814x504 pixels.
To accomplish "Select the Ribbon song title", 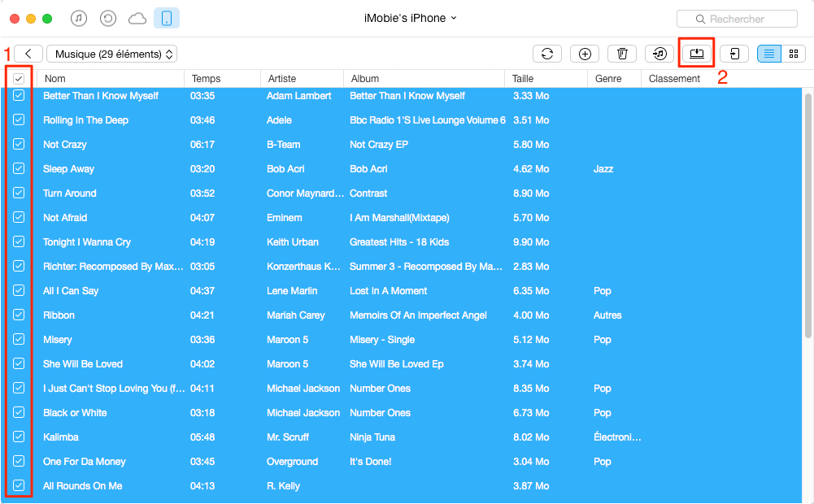I will 59,315.
